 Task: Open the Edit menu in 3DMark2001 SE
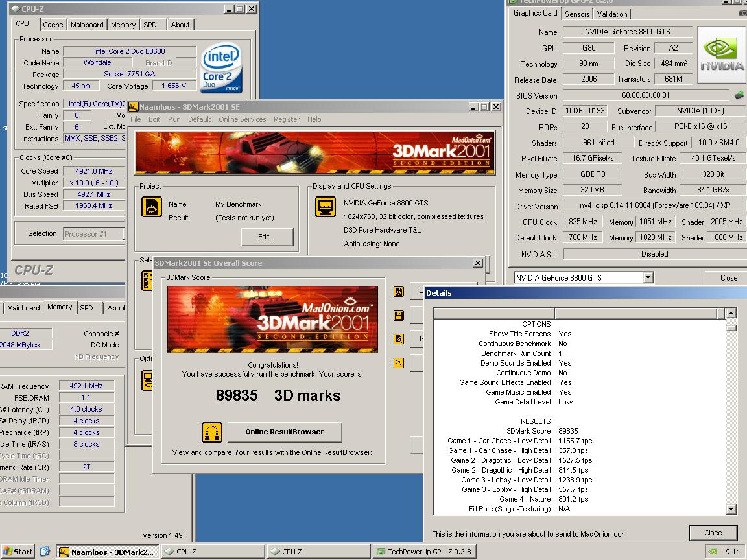click(x=154, y=119)
